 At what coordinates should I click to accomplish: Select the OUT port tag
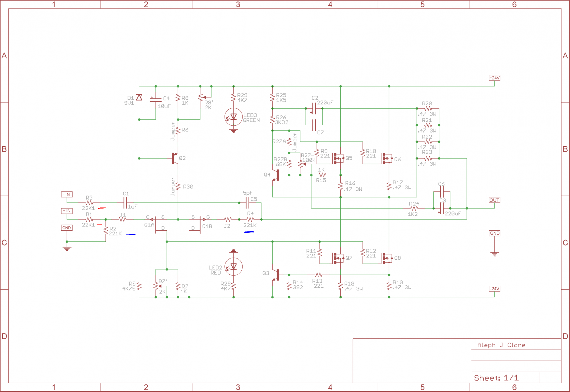(495, 200)
